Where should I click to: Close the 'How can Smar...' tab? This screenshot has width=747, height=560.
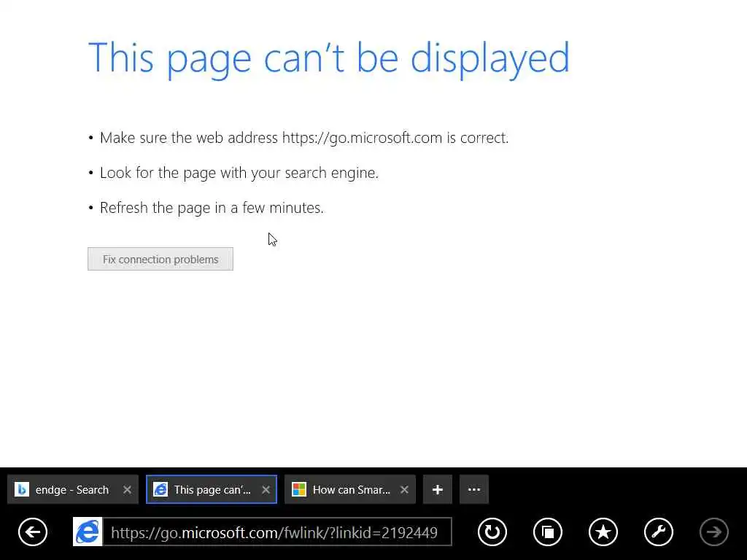click(x=404, y=489)
